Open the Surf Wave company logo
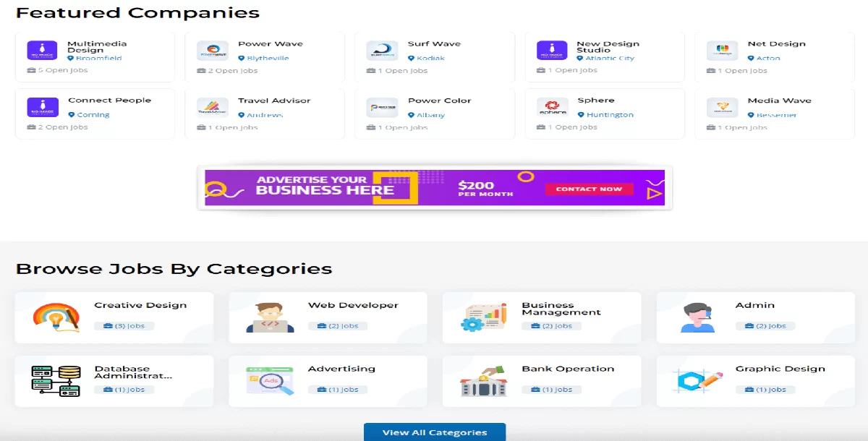The width and height of the screenshot is (868, 441). coord(382,51)
